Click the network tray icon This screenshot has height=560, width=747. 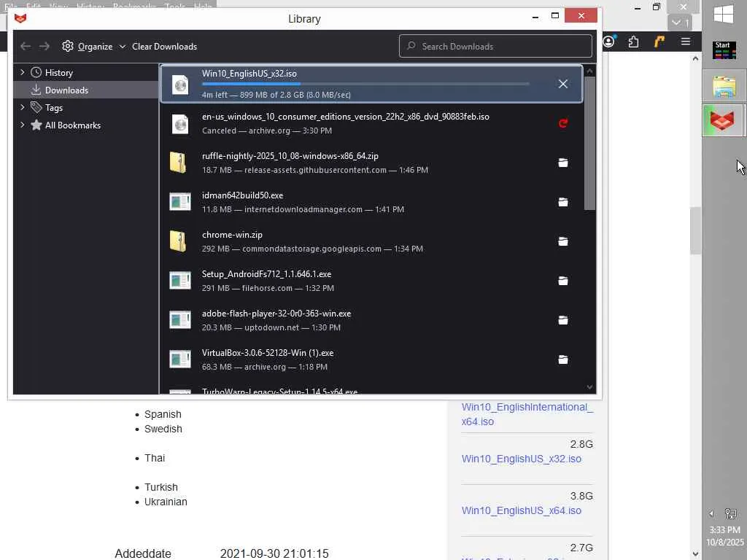(730, 513)
